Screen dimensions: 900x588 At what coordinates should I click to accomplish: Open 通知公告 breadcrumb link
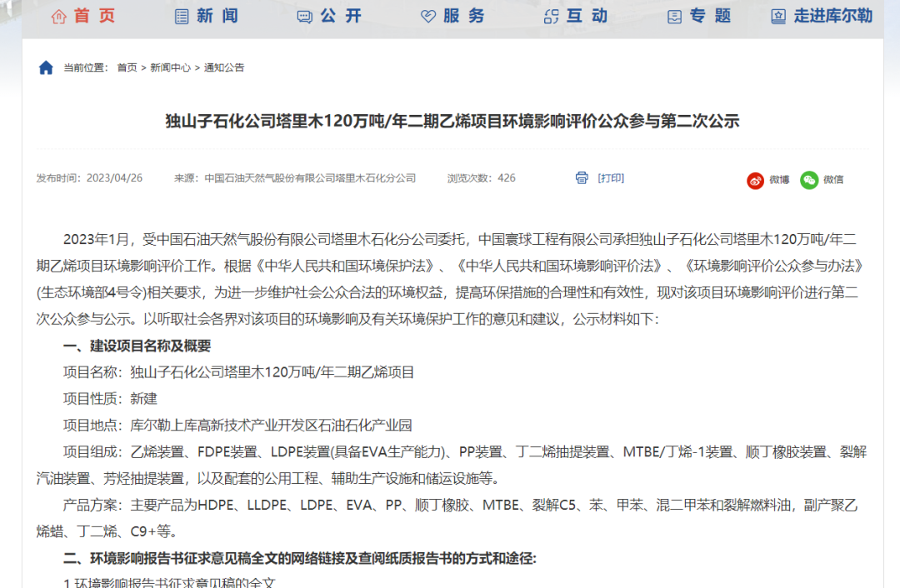(224, 67)
